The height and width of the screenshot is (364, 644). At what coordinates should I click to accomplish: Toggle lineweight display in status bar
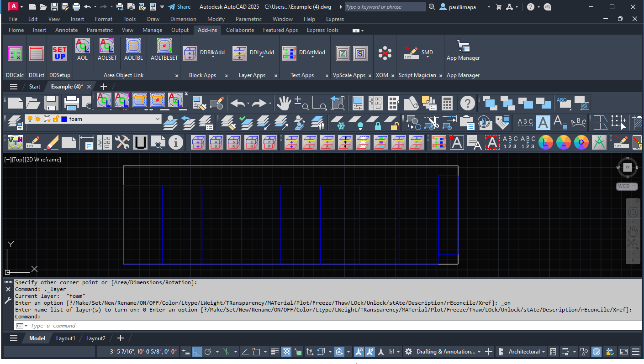[275, 352]
